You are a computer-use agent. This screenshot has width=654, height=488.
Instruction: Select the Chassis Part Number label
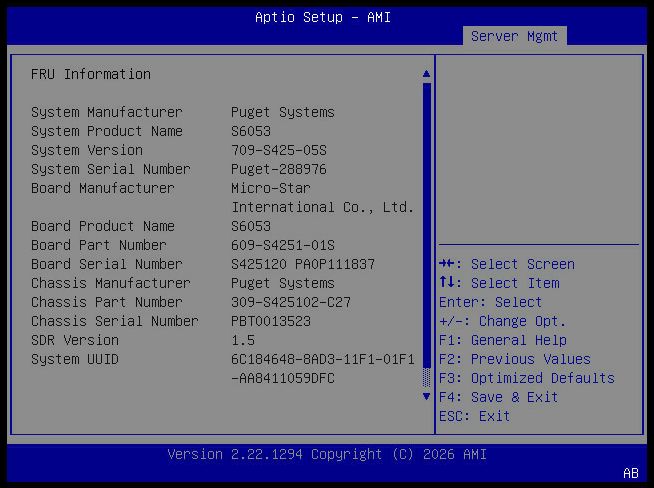click(106, 302)
